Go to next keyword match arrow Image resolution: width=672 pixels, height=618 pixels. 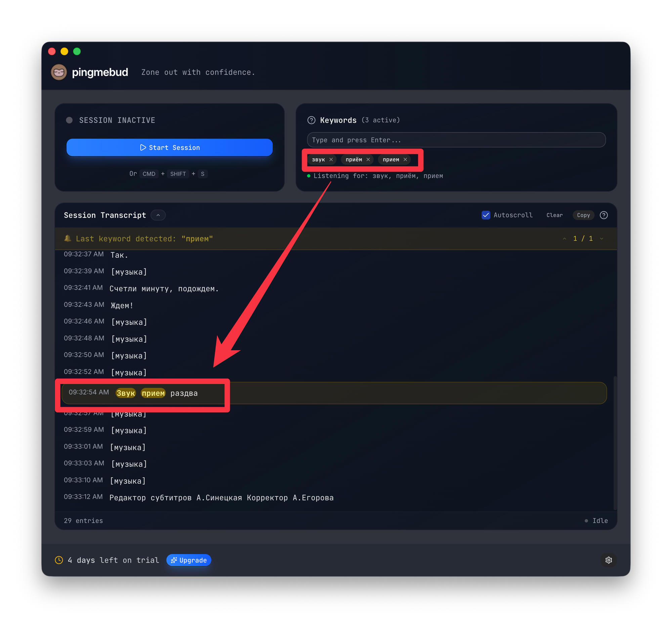click(601, 238)
